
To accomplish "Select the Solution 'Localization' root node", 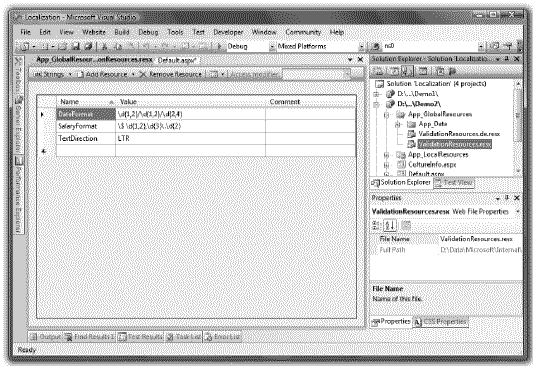I will 436,84.
